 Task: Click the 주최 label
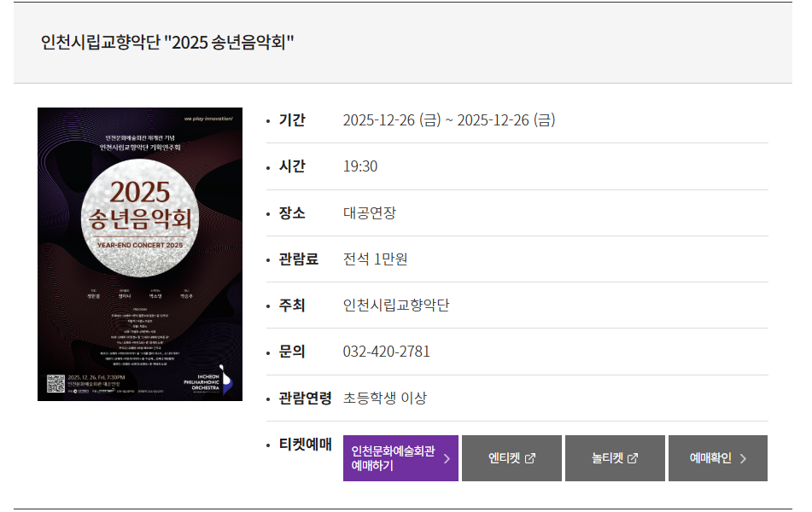coord(292,305)
